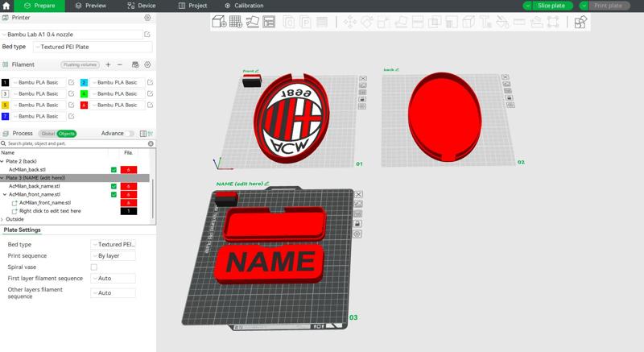Remove the front plate with X icon

click(363, 78)
